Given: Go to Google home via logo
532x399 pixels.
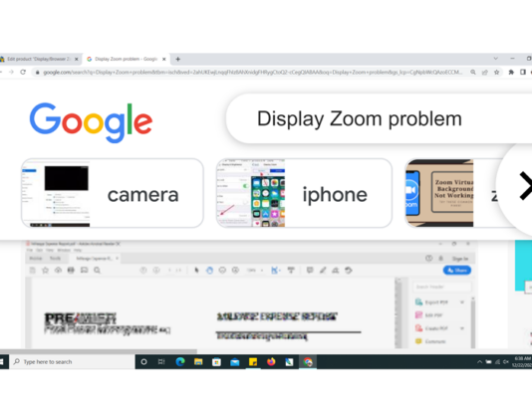Looking at the screenshot, I should click(x=91, y=122).
